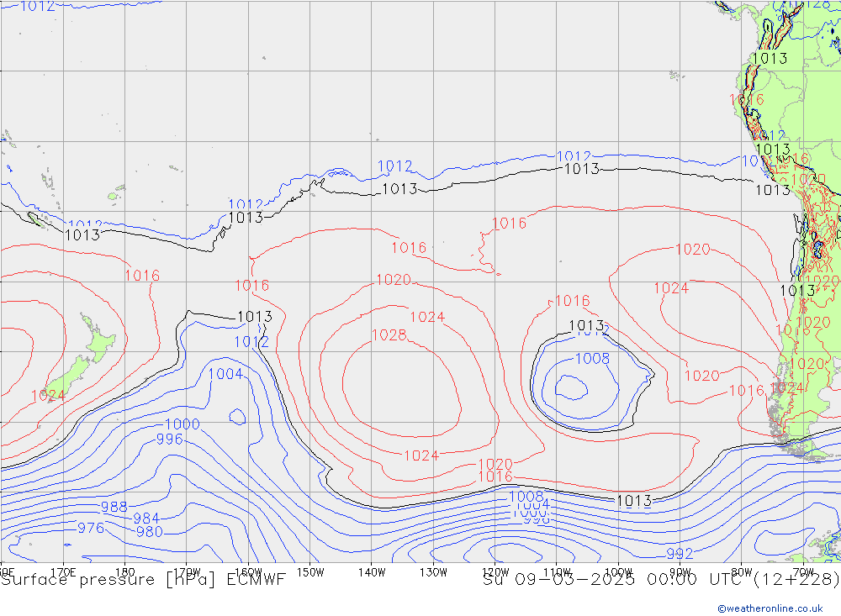The height and width of the screenshot is (616, 841).
Task: Click the 'Surface pressure [hPa] ECMWF' title
Action: (x=143, y=580)
